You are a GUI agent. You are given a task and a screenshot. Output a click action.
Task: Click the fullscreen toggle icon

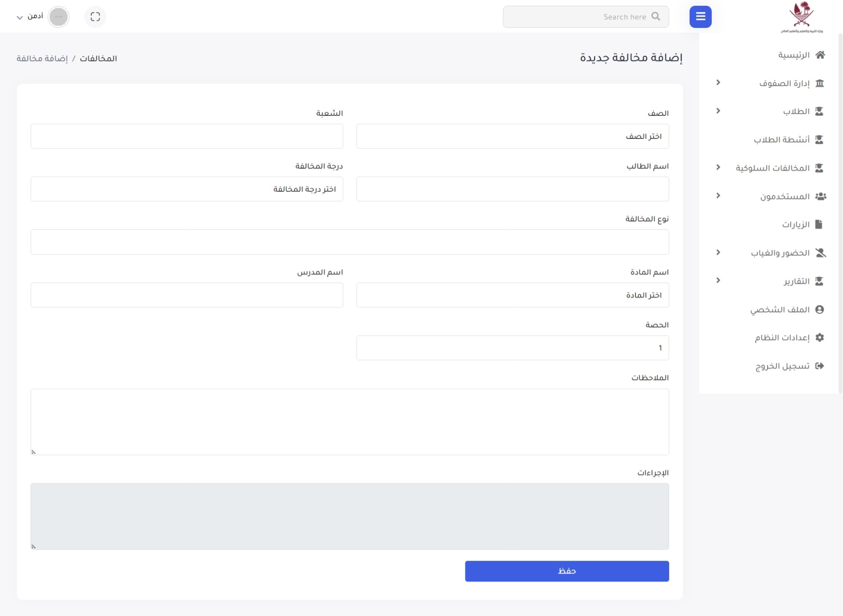click(x=95, y=17)
